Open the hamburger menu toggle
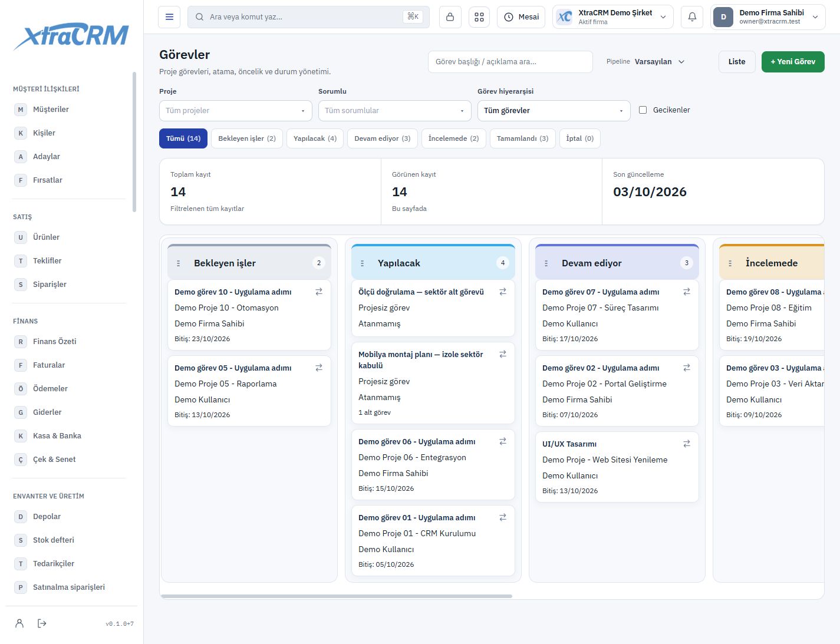This screenshot has width=840, height=644. coord(169,17)
